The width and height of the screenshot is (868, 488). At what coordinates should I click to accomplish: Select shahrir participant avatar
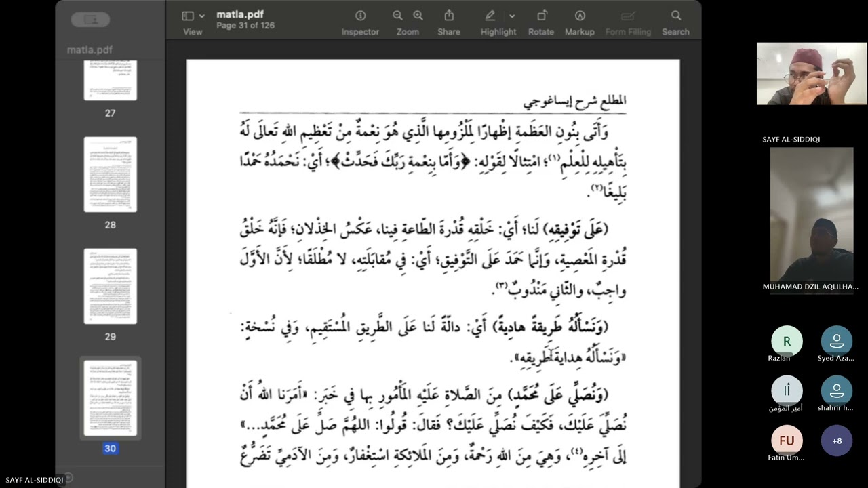point(837,390)
